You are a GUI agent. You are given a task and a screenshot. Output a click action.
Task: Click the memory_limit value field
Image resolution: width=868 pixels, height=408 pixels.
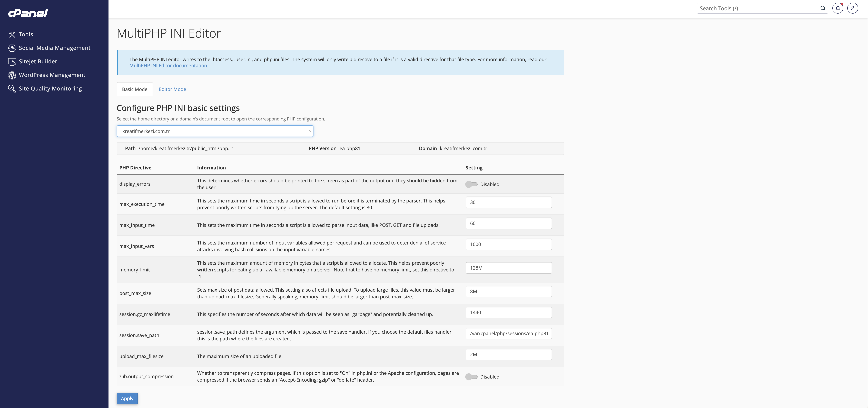pyautogui.click(x=508, y=268)
